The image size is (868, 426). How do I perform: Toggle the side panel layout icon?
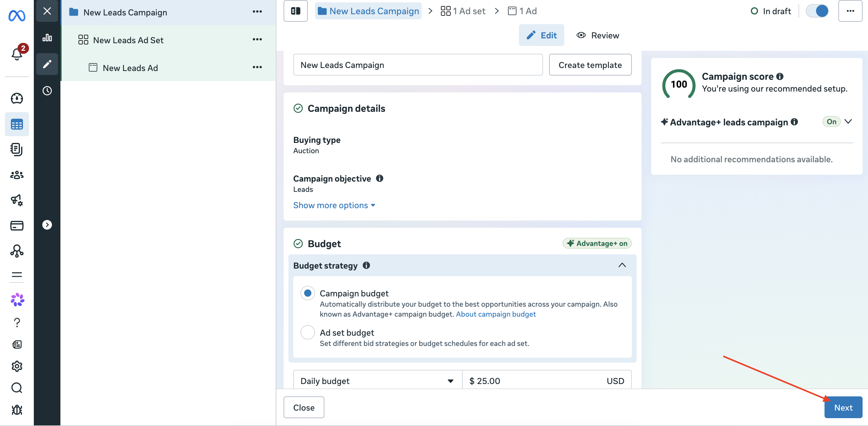pos(295,11)
